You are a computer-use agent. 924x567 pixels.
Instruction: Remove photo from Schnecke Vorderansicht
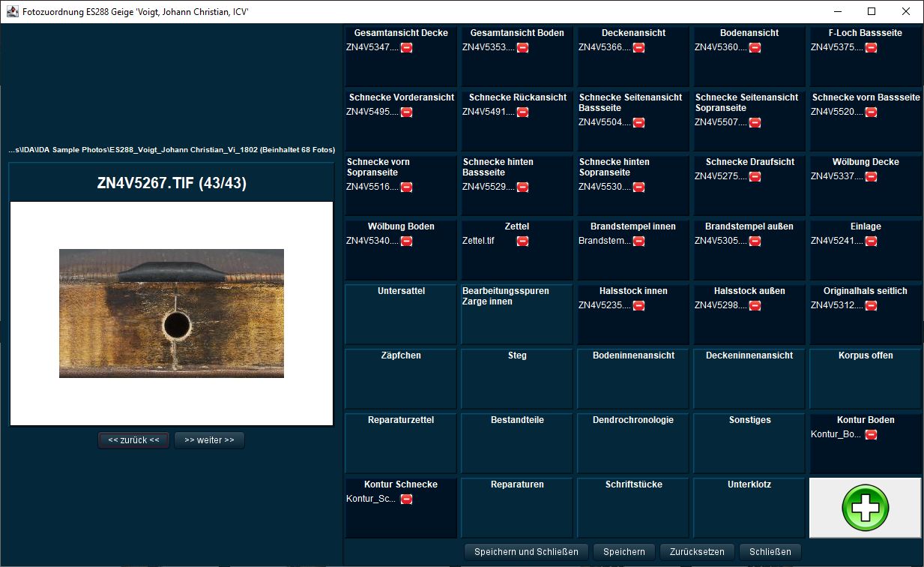coord(406,112)
